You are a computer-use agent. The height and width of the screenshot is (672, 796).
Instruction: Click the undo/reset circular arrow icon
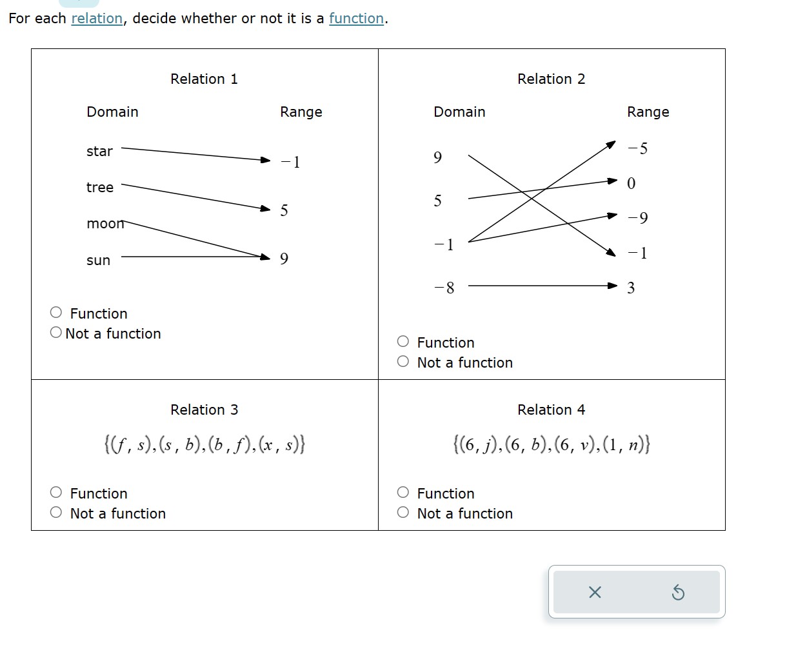coord(679,593)
